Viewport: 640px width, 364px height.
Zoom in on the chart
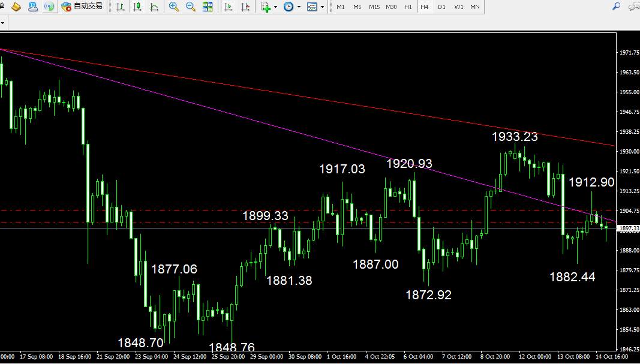pyautogui.click(x=174, y=7)
